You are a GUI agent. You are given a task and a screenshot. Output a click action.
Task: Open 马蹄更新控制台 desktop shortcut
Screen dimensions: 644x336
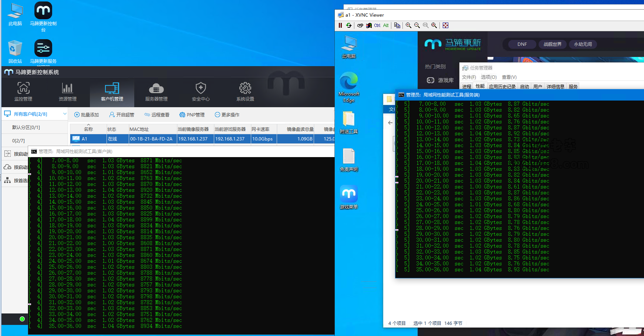[43, 17]
